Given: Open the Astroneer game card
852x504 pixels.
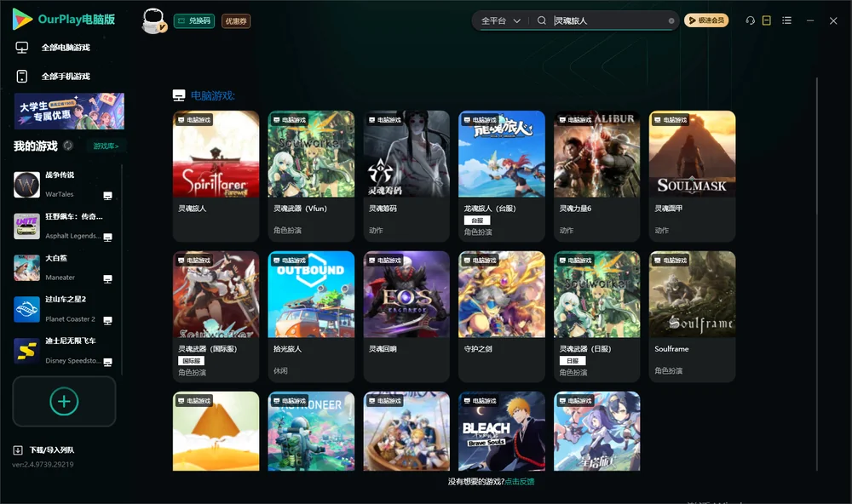Looking at the screenshot, I should [x=311, y=432].
